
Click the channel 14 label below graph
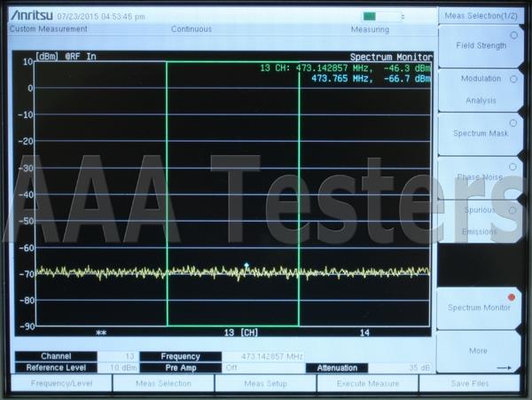(364, 333)
